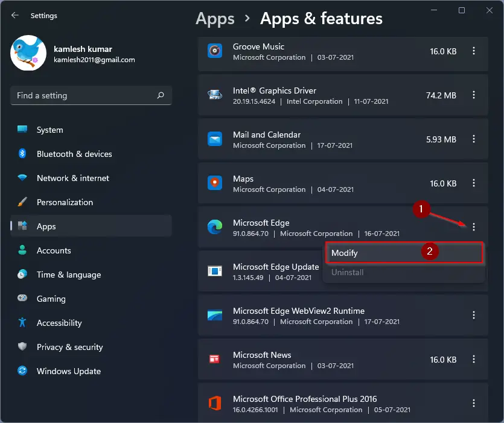Open the Microsoft Edge three-dot menu
Screen dimensions: 504x423
473,227
